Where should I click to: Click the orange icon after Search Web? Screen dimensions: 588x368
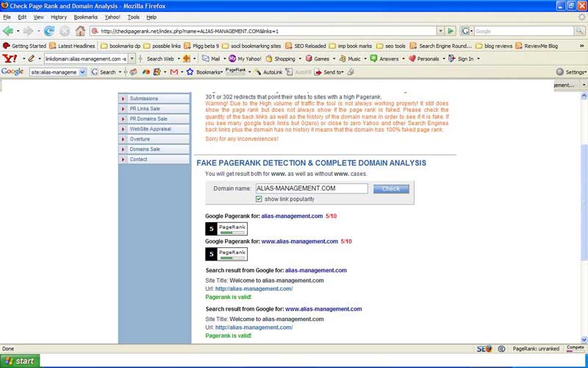[187, 59]
